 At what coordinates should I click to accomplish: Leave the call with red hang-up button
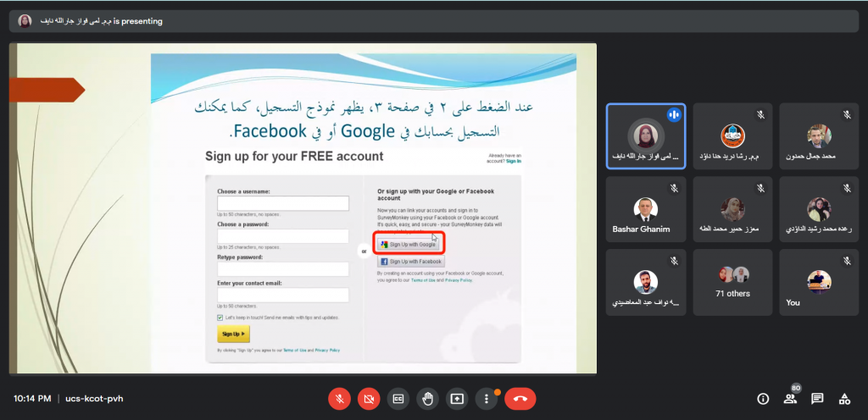pyautogui.click(x=520, y=398)
